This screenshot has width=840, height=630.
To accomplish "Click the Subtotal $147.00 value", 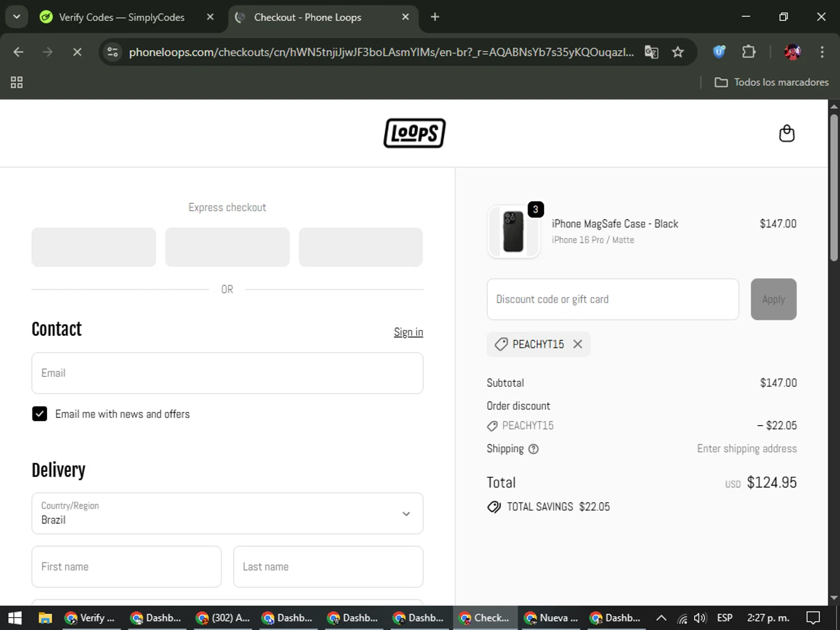I will [x=778, y=383].
